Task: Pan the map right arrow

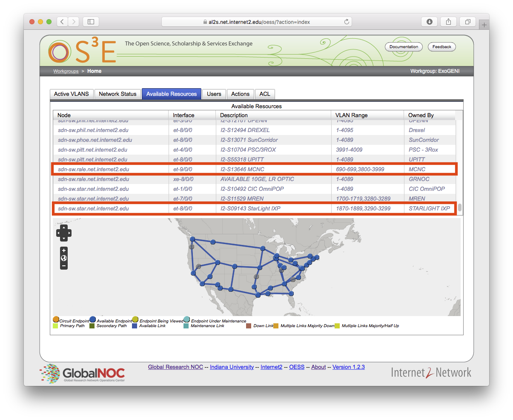Action: [x=69, y=233]
